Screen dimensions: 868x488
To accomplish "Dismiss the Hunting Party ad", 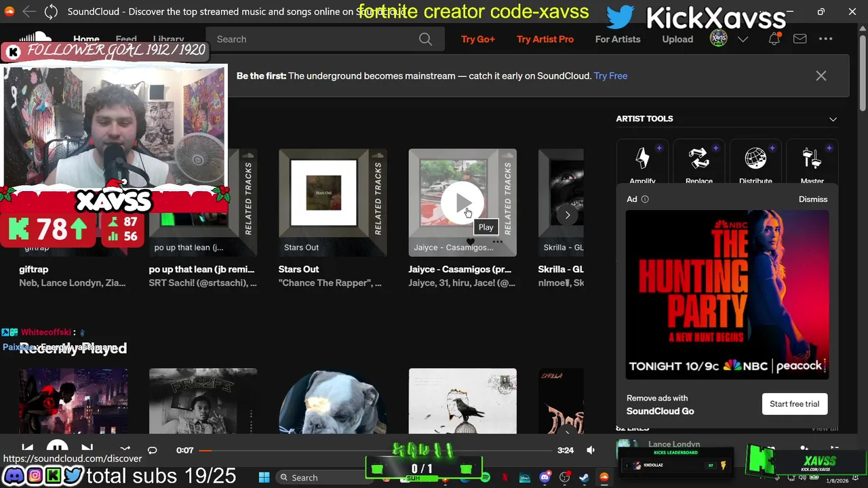I will [813, 199].
